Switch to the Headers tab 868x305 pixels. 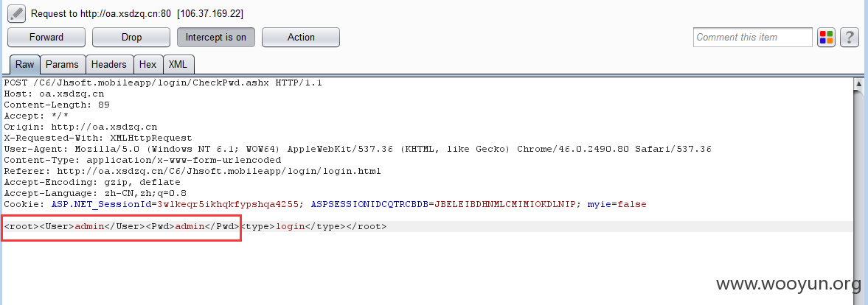coord(108,65)
